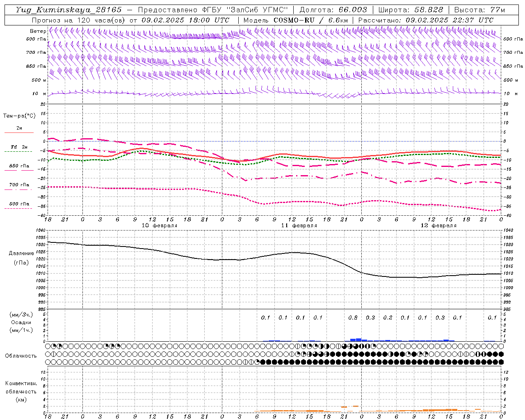Screen dimensions: 525x420
Task: Select the forecast start time 09.02.2025 18:00 UTC
Action: [x=185, y=20]
